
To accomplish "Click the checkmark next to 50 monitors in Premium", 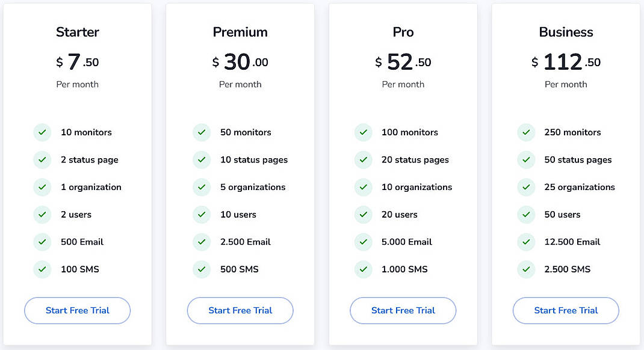I will 202,132.
